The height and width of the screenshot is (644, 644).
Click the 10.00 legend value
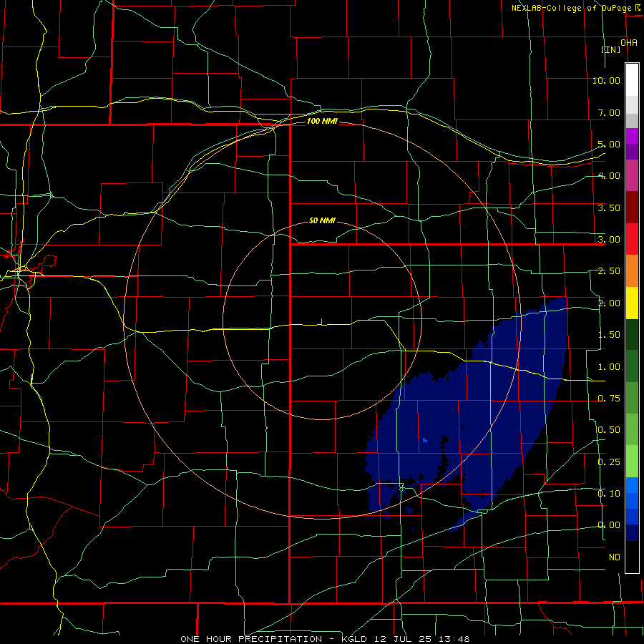pos(606,80)
